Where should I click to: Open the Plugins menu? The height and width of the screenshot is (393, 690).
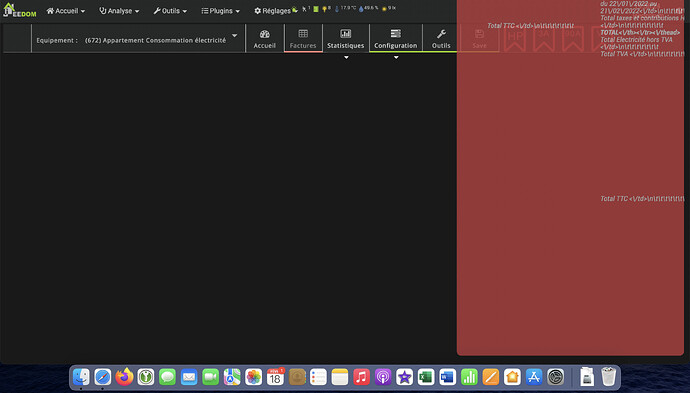[x=220, y=11]
